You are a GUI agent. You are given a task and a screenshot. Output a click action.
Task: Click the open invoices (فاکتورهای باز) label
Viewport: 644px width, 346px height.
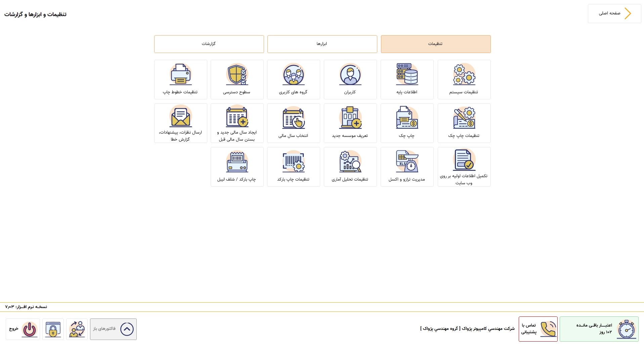[104, 329]
